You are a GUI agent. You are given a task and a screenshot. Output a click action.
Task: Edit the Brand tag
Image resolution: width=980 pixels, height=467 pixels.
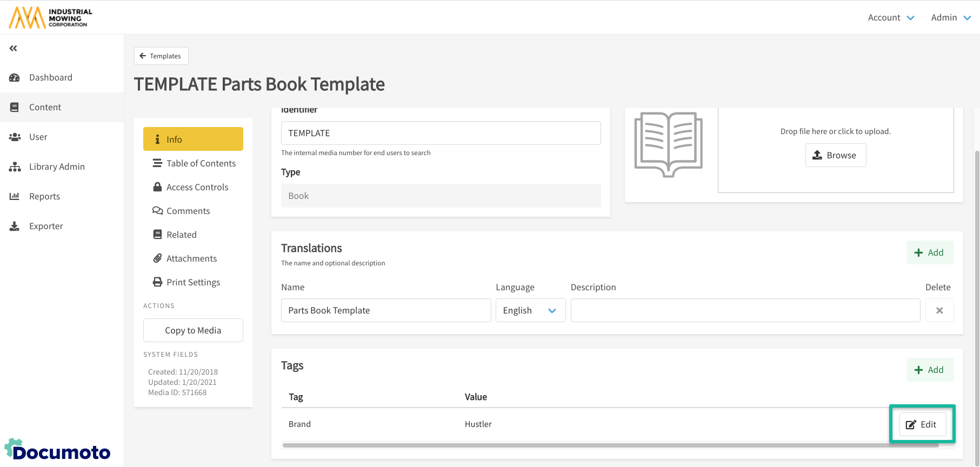[922, 424]
